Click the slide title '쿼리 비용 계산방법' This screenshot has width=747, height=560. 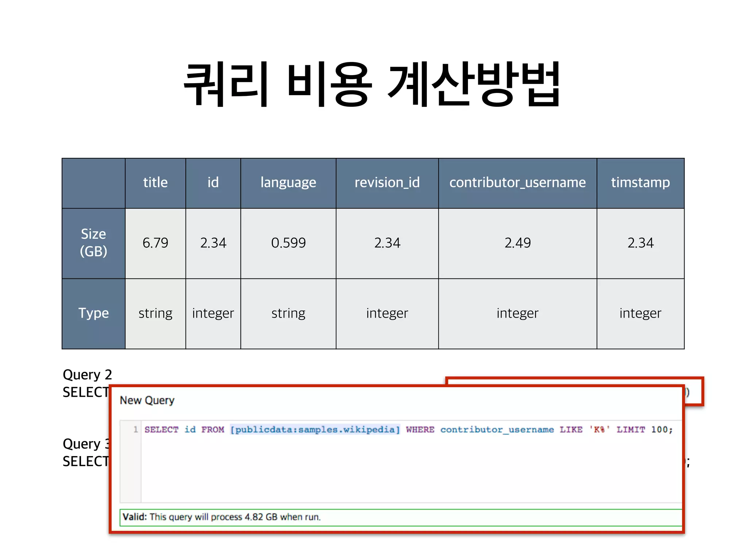click(x=372, y=84)
